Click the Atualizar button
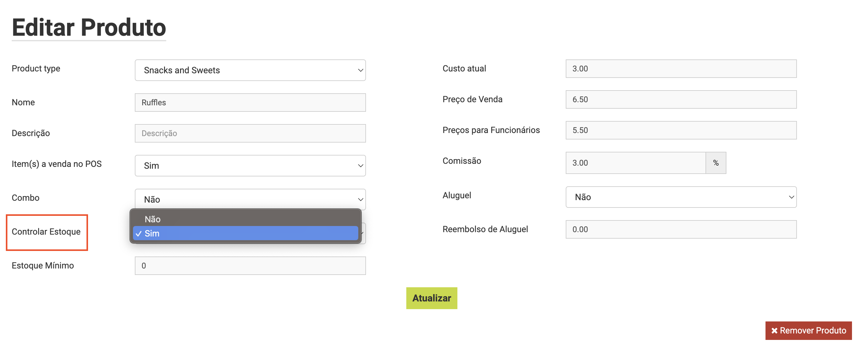The height and width of the screenshot is (351, 868). pos(432,298)
